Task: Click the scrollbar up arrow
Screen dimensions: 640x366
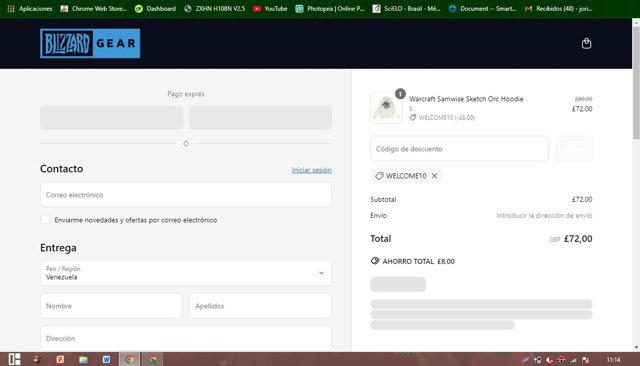Action: [636, 22]
